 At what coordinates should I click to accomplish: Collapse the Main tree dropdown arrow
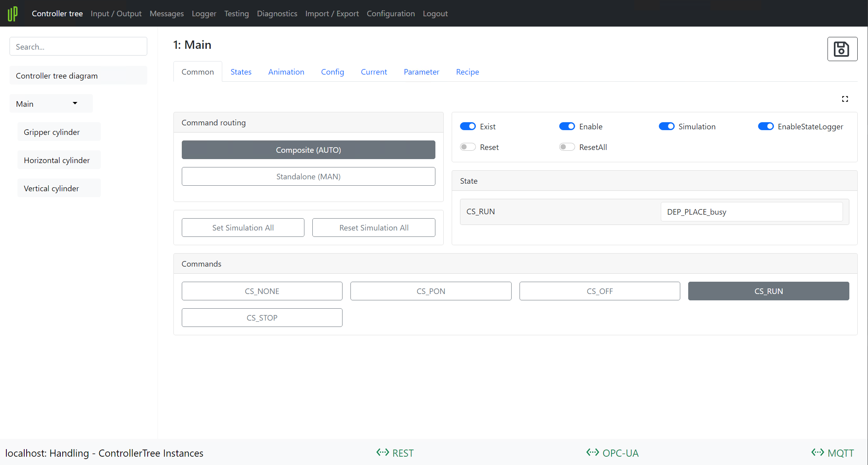(x=75, y=104)
